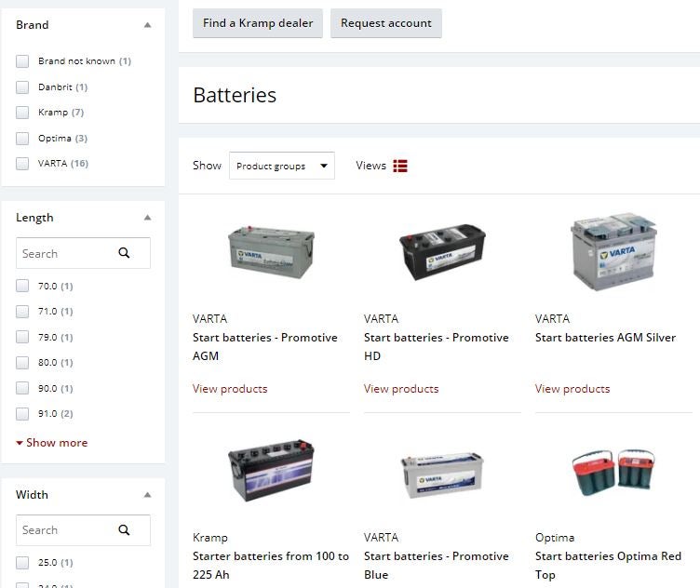Select the Optima brand checkbox
The image size is (700, 588).
click(22, 139)
